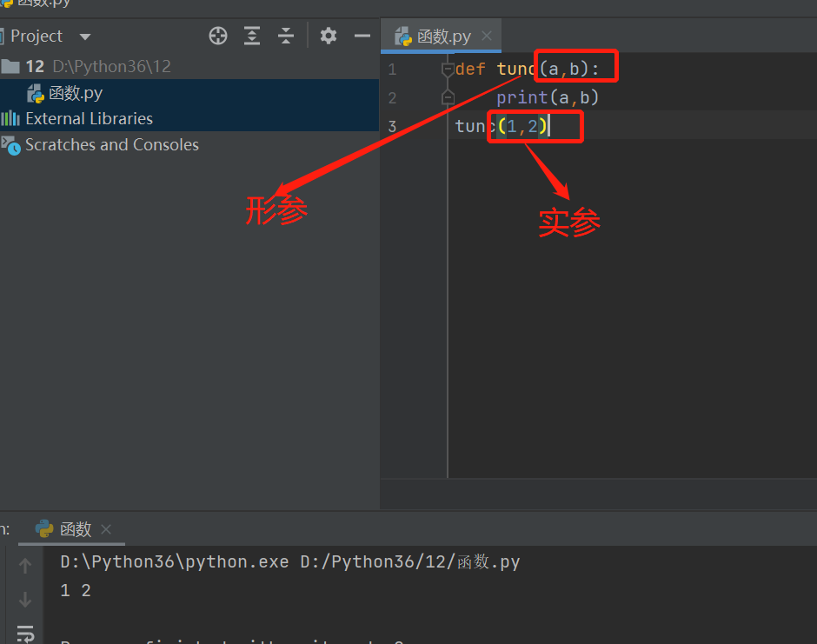This screenshot has width=817, height=644.
Task: Hide the Project panel with minus icon
Action: click(x=362, y=36)
